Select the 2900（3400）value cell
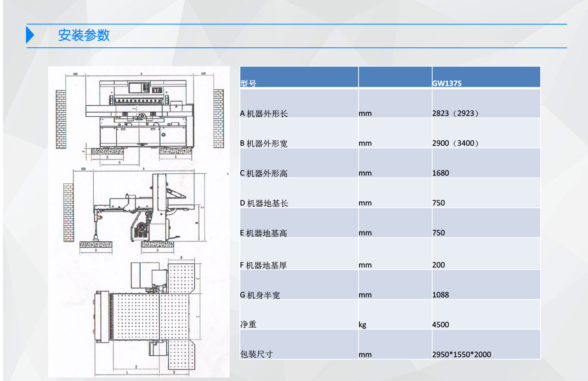 (x=455, y=143)
